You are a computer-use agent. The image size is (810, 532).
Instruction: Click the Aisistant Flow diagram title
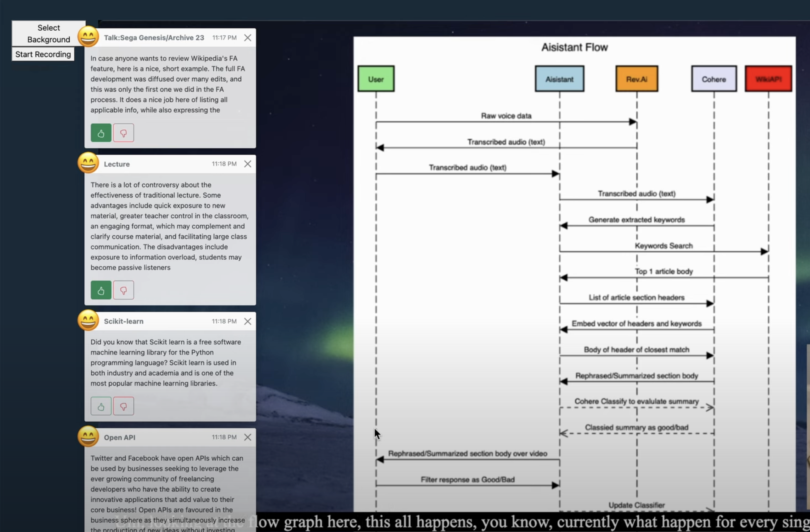(574, 47)
